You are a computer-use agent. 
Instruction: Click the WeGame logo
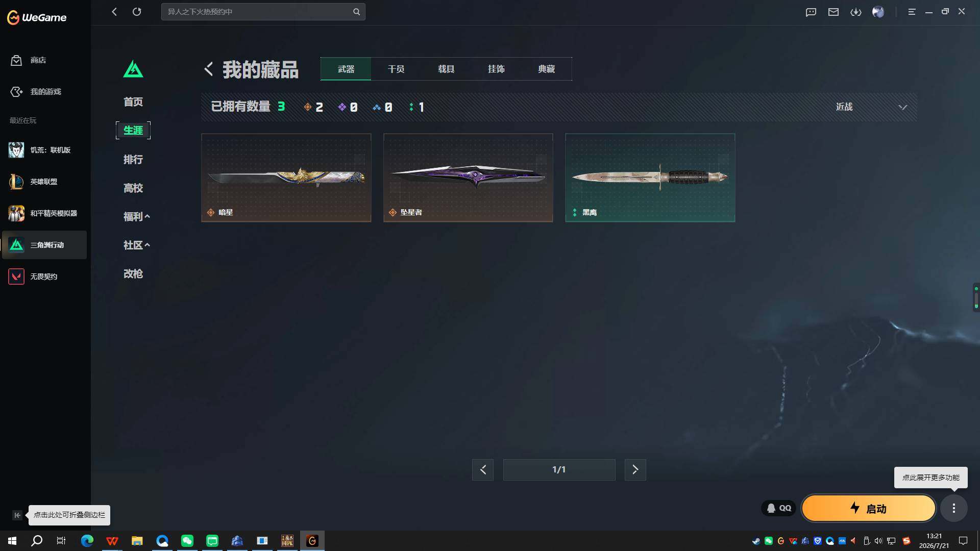pyautogui.click(x=36, y=17)
